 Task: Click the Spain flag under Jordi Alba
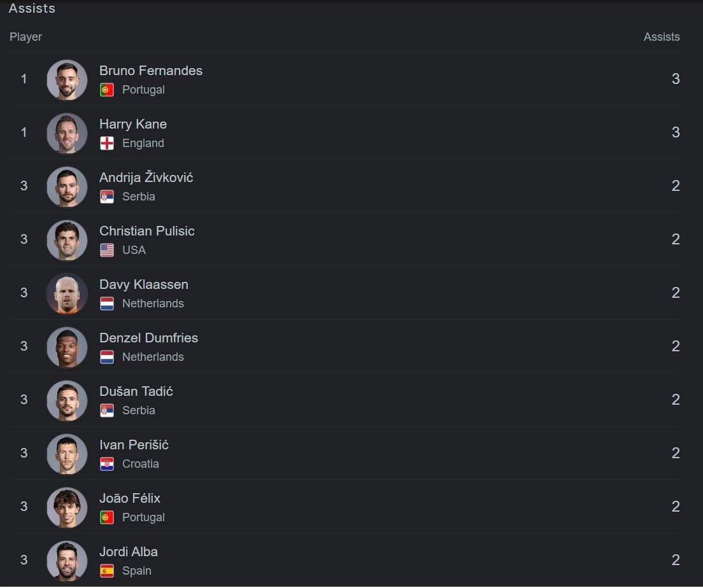tap(107, 571)
